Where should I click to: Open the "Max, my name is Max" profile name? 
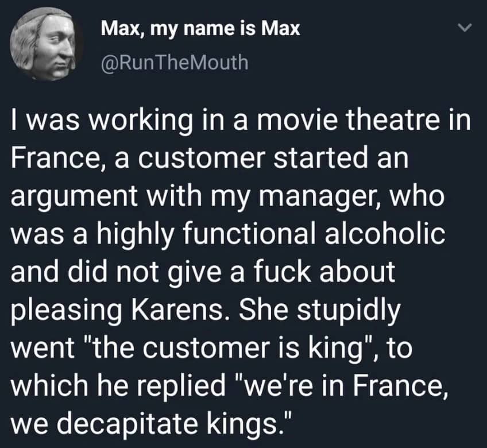tap(200, 28)
